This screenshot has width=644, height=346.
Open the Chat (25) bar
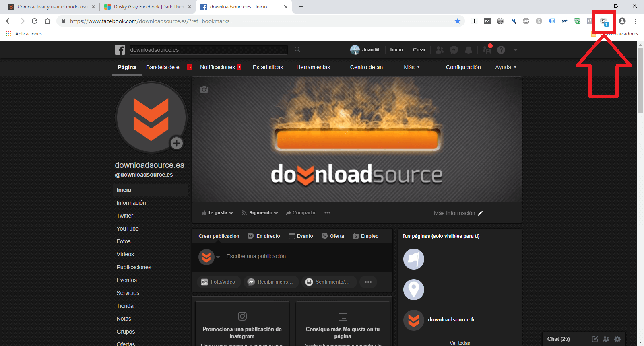point(558,339)
